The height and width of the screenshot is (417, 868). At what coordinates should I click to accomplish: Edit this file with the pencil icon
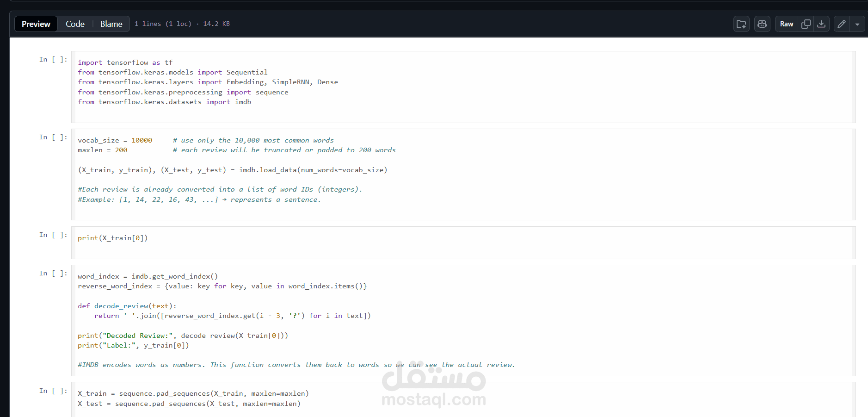click(x=842, y=24)
